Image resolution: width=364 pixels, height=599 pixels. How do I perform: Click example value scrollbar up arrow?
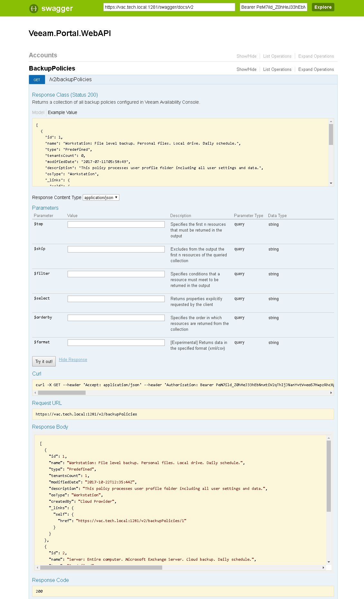[331, 121]
